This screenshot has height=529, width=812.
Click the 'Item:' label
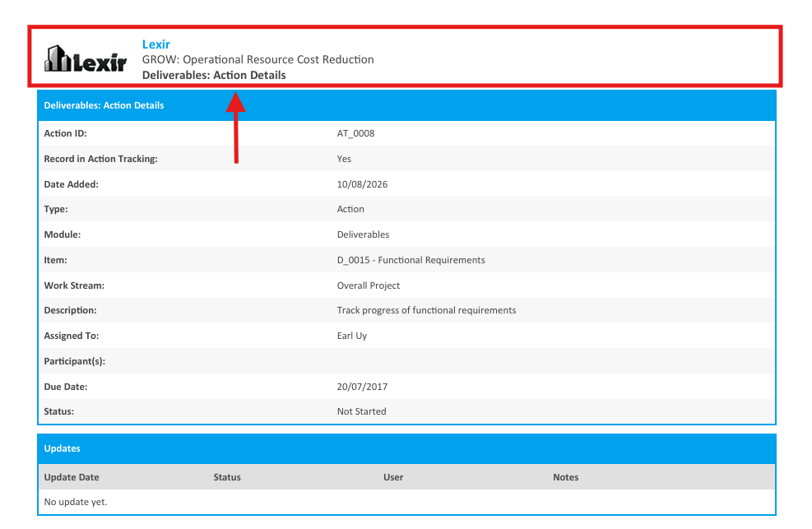(55, 260)
